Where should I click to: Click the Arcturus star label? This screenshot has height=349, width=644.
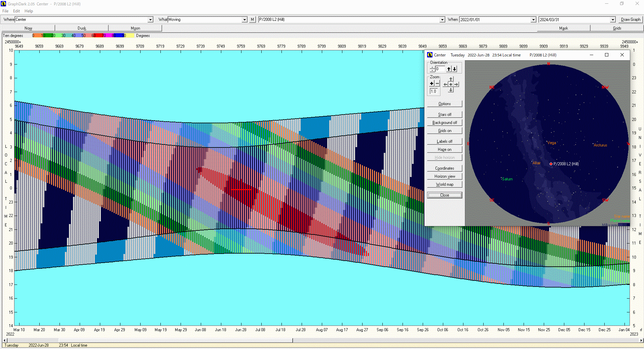tap(600, 145)
